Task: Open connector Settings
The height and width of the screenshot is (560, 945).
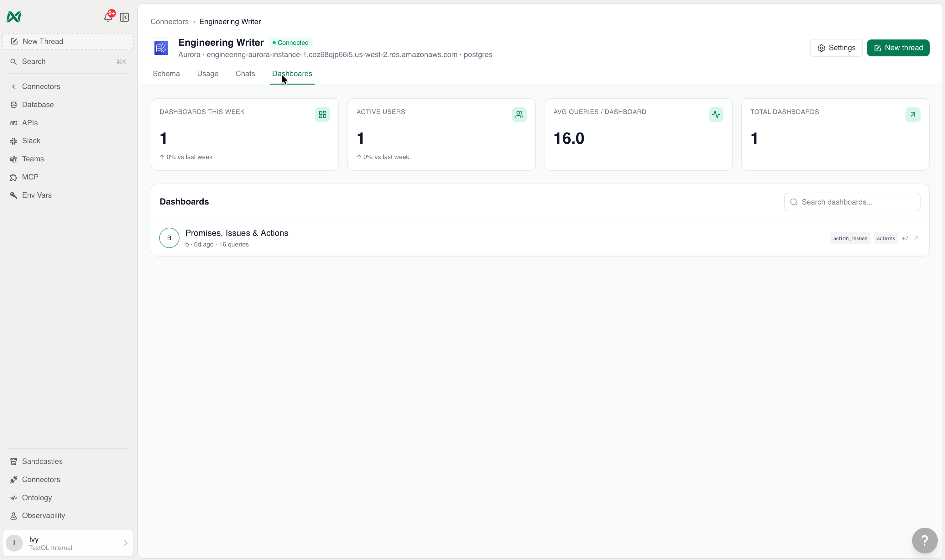Action: 836,48
